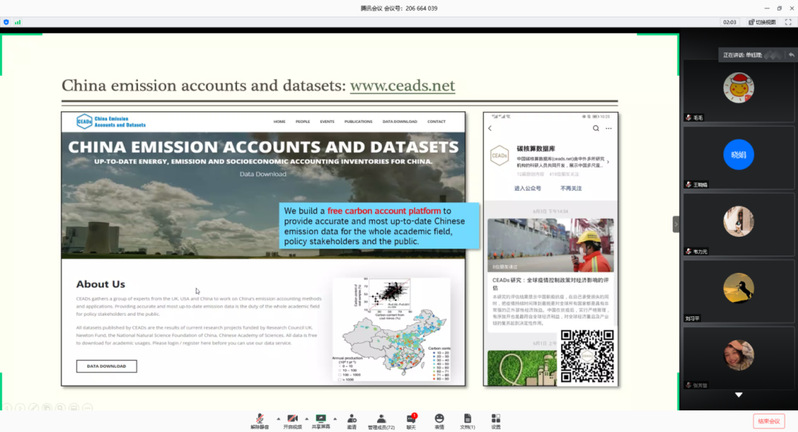This screenshot has height=432, width=798.
Task: Click the enter official account link on phone
Action: pos(527,188)
